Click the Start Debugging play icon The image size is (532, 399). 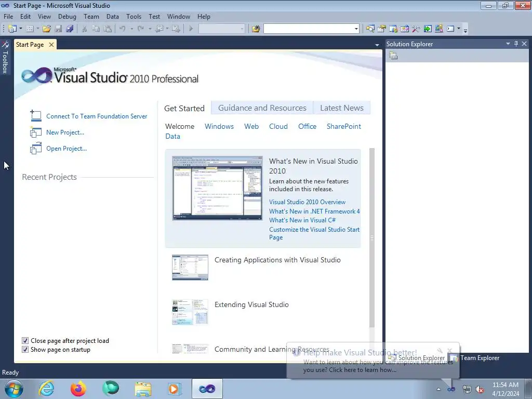pyautogui.click(x=191, y=29)
